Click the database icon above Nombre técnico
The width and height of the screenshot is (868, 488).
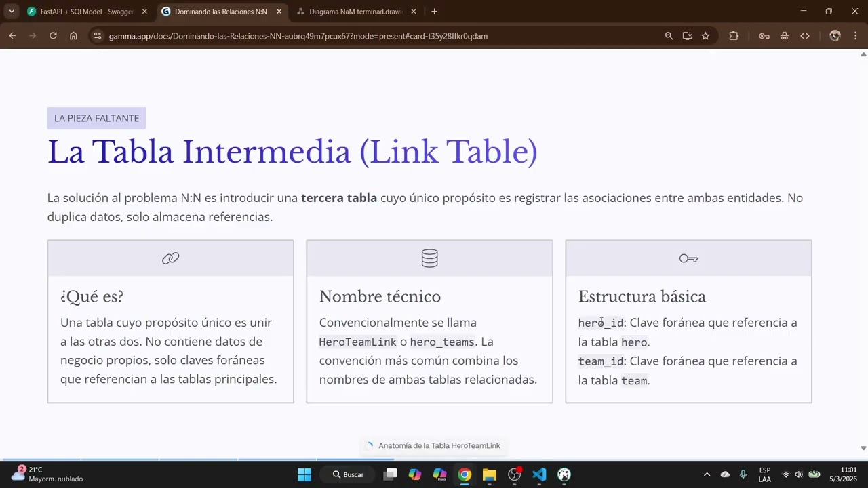[x=429, y=258]
